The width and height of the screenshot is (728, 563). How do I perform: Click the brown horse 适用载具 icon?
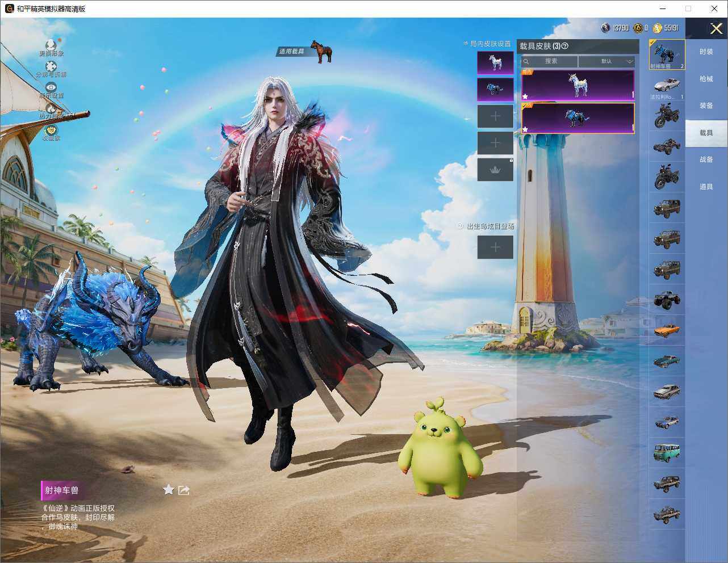321,52
